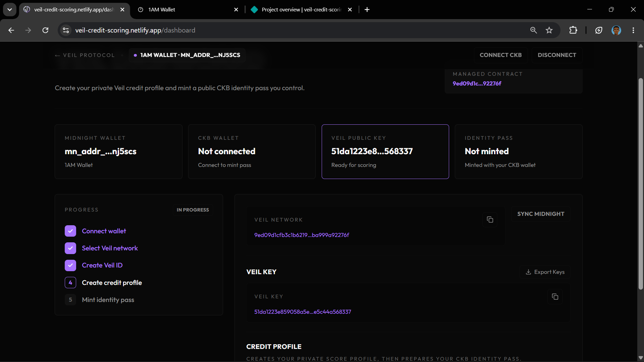
Task: Open the browser extensions puzzle icon
Action: [573, 30]
